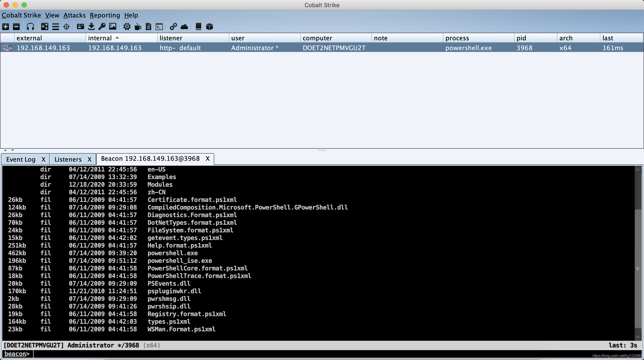Click the Connect to team server plus icon
Viewport: 644px width, 360px height.
(6, 27)
